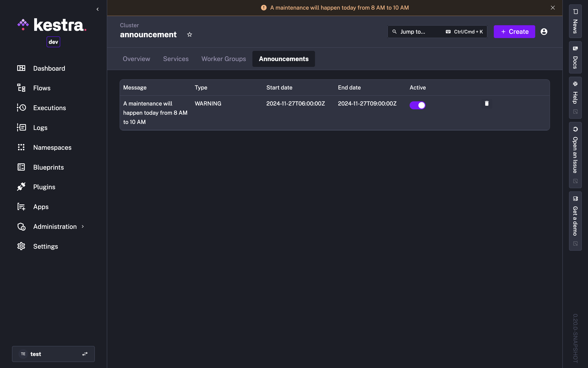Click the Executions icon in sidebar
588x368 pixels.
(x=21, y=108)
